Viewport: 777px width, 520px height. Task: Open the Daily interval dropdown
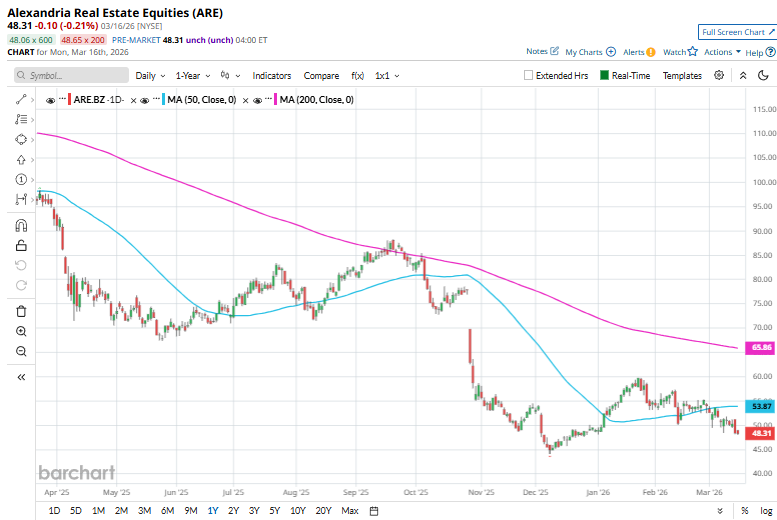point(150,75)
